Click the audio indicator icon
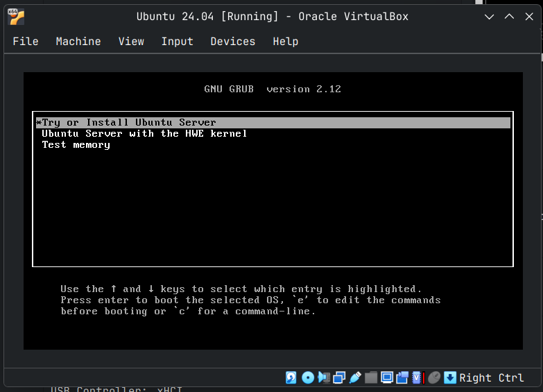This screenshot has width=543, height=392. [324, 377]
